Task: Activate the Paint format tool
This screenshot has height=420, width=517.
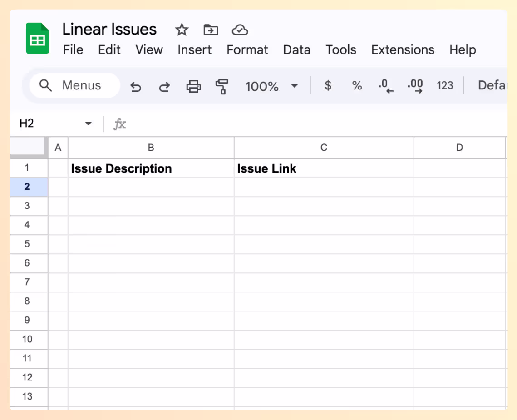Action: 222,86
